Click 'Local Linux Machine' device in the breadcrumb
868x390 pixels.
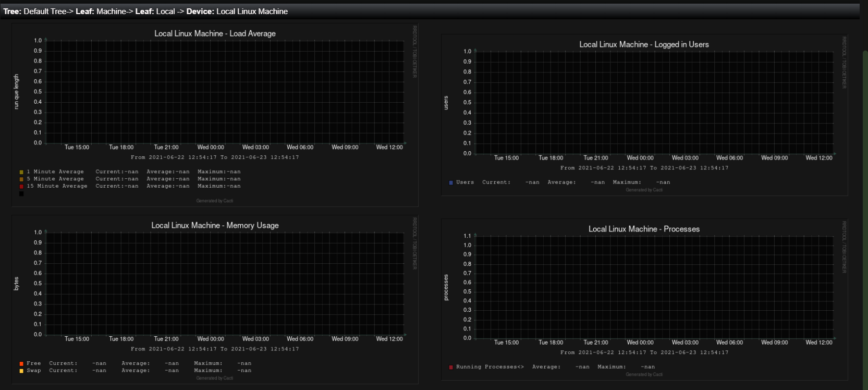pos(252,11)
